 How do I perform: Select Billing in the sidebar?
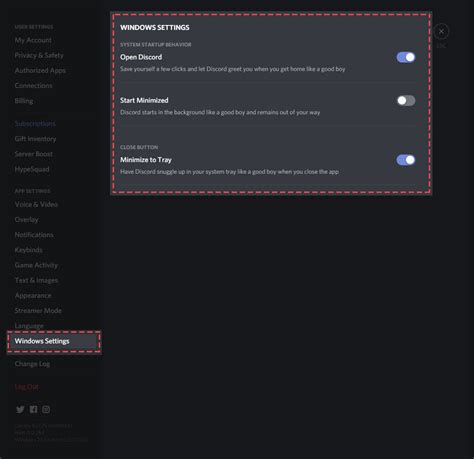click(x=24, y=101)
